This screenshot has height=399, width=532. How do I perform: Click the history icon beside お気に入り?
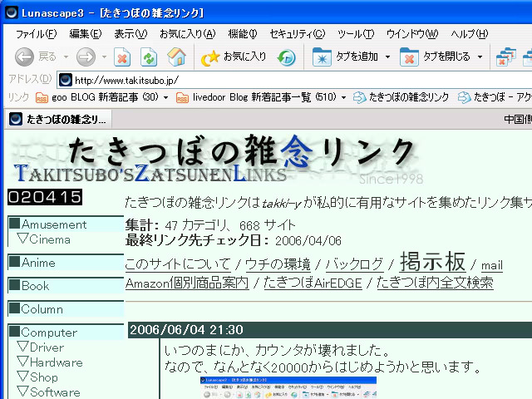287,57
